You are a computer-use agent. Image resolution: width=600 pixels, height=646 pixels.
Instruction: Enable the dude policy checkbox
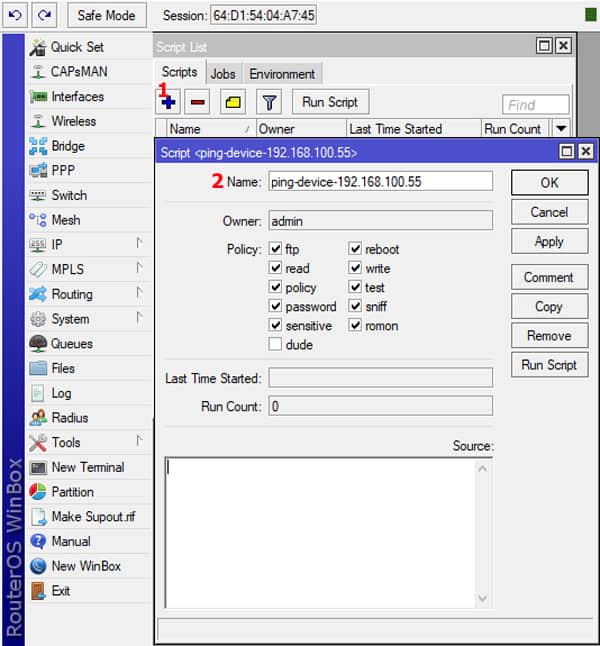275,344
